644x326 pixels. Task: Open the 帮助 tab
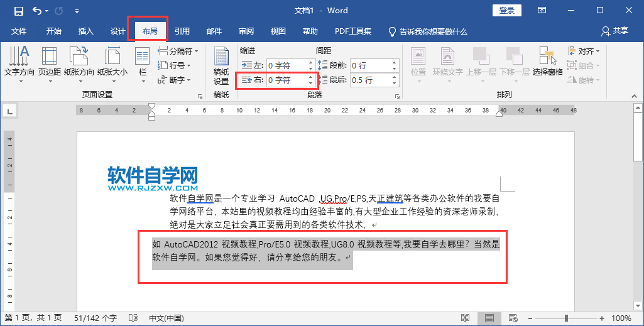click(310, 31)
